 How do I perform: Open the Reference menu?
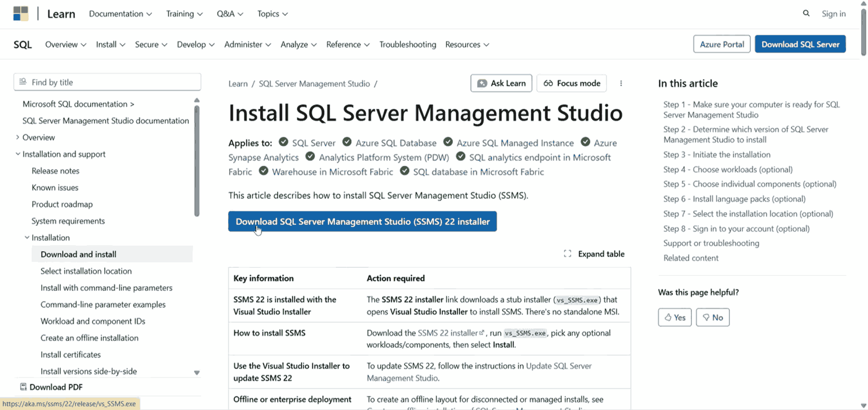click(x=348, y=44)
